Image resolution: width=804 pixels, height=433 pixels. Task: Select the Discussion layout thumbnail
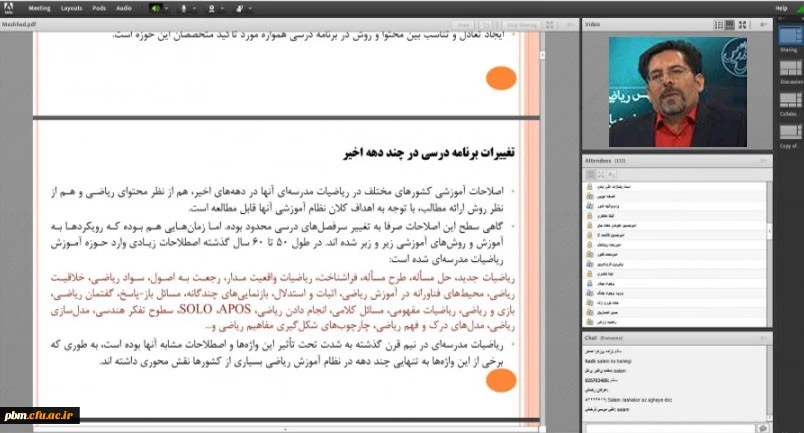789,67
